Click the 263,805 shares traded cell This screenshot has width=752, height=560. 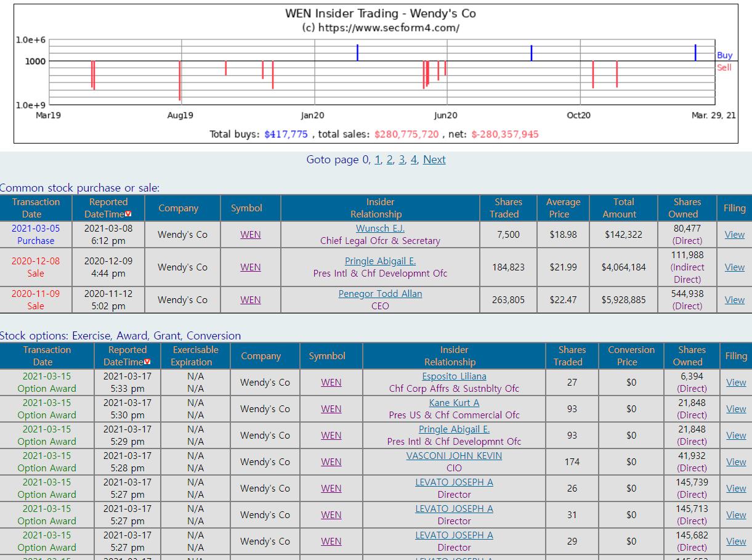(x=508, y=300)
